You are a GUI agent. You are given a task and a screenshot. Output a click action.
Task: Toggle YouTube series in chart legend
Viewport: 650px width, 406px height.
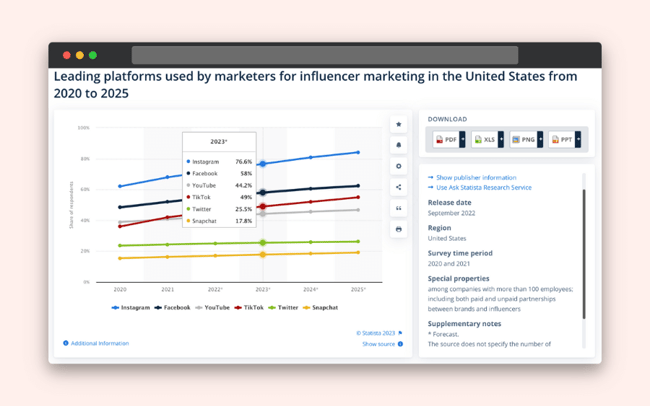tap(212, 308)
